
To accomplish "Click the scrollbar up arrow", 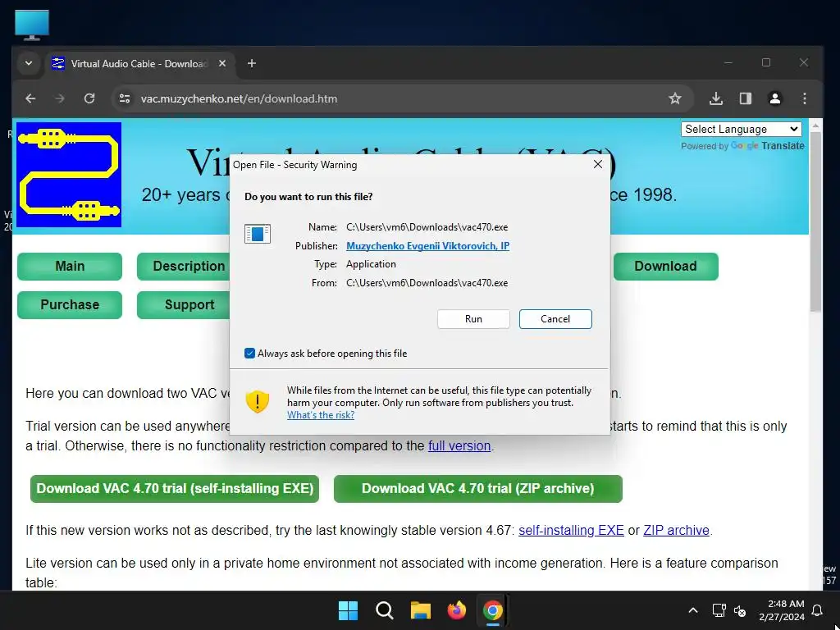I will (x=815, y=126).
